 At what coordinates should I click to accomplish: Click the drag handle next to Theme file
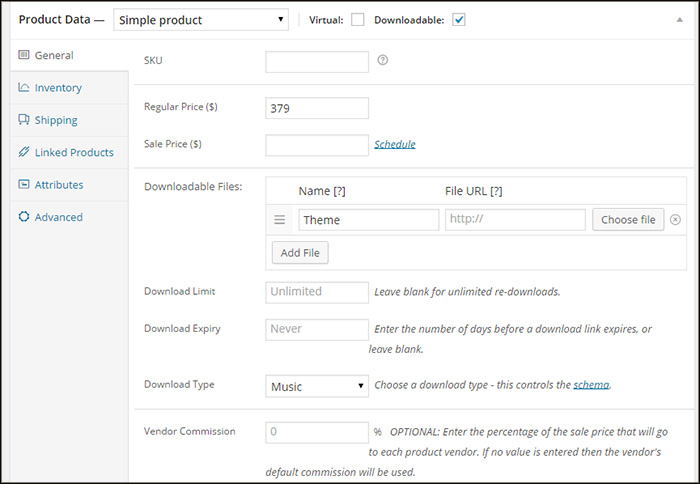(279, 220)
